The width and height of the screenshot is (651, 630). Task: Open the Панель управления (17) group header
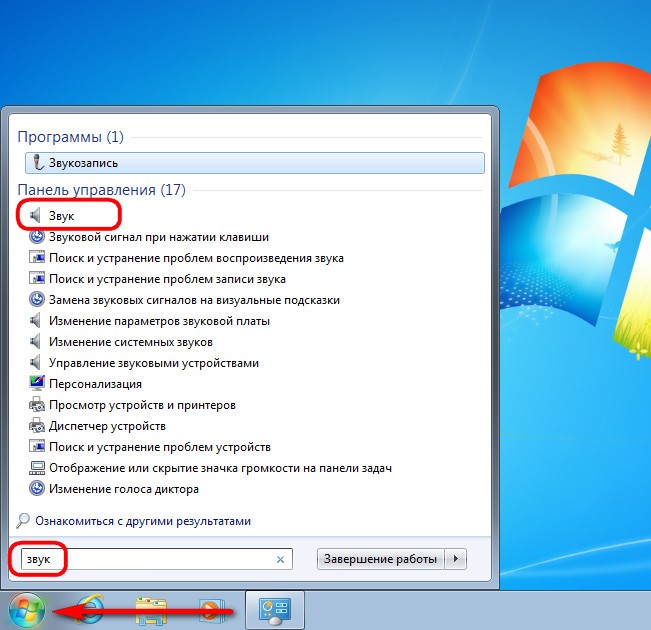coord(101,189)
